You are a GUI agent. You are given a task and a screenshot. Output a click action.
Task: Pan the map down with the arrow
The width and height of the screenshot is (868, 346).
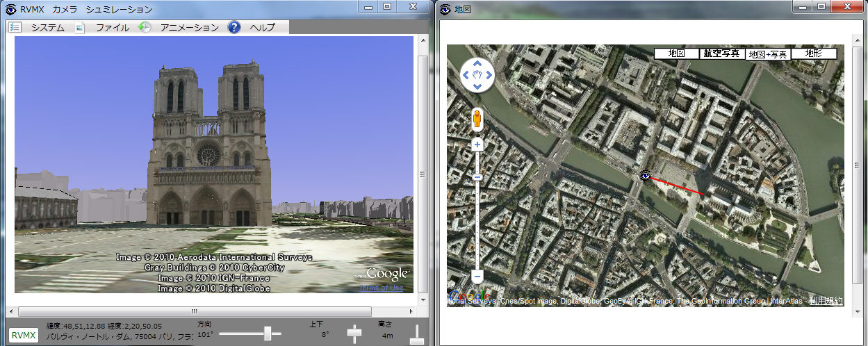pos(477,85)
